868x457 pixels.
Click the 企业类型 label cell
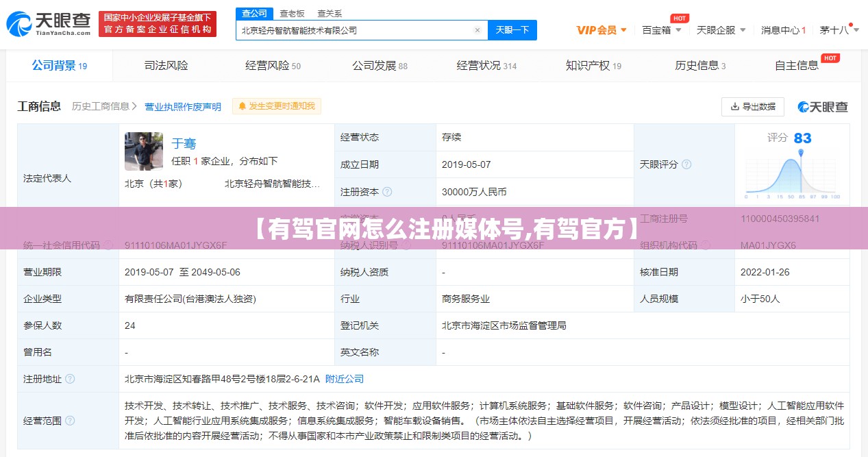coord(68,299)
